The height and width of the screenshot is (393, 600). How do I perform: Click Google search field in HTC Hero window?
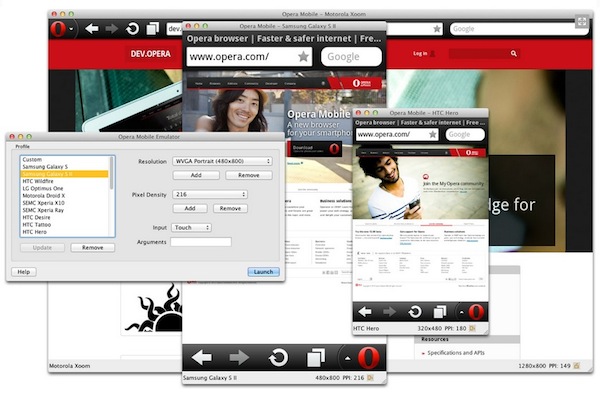465,134
